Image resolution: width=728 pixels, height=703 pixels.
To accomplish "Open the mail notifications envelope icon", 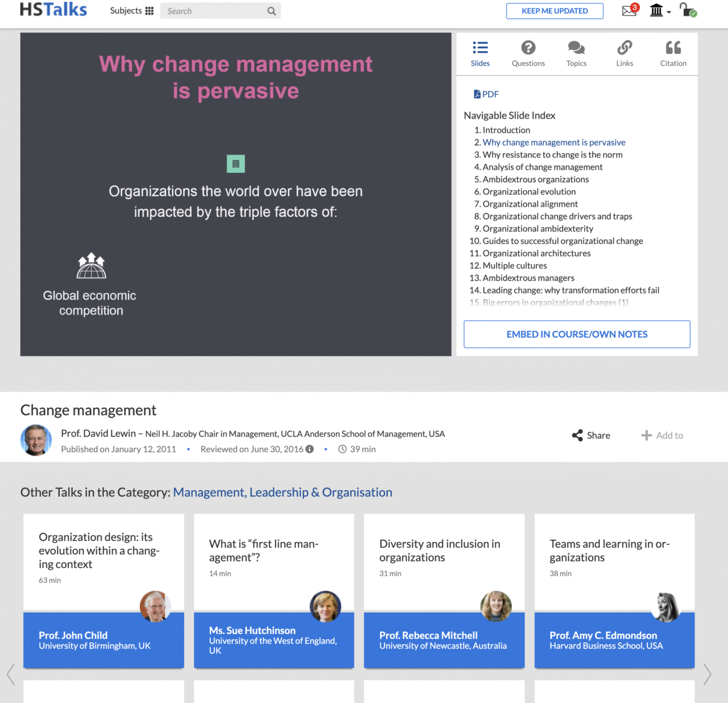I will click(x=629, y=11).
